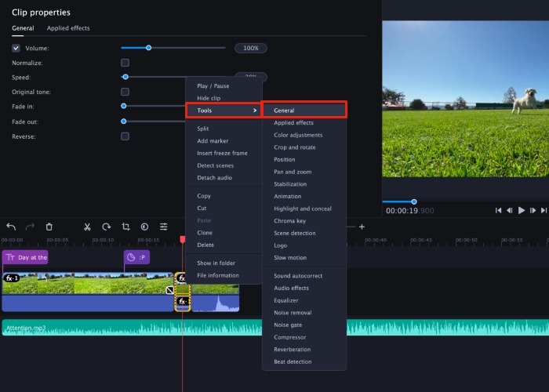Skip to next clip in player
The image size is (549, 392).
[544, 210]
